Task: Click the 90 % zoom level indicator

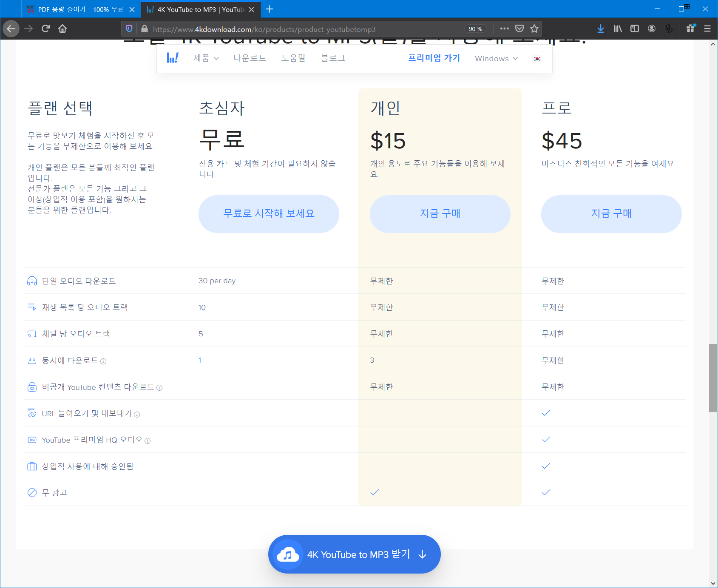Action: [475, 29]
